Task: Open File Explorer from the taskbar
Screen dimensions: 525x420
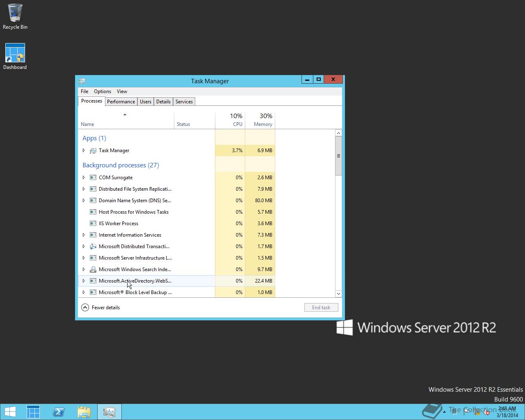Action: pos(84,412)
